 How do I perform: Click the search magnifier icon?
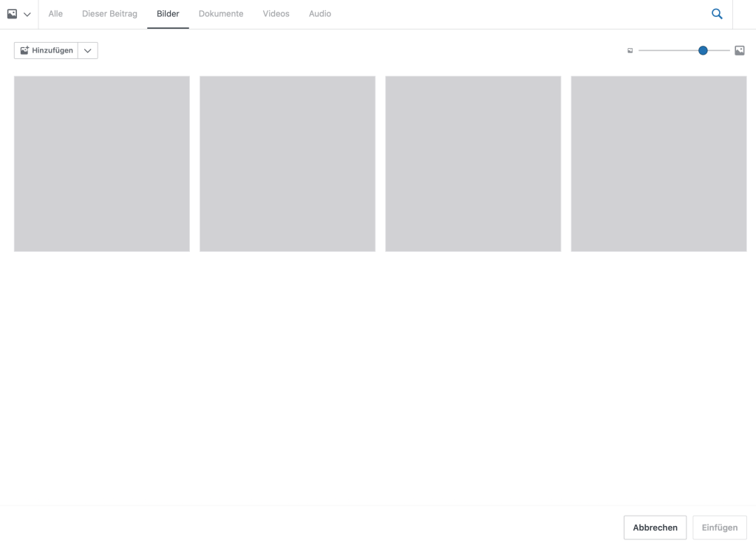717,14
